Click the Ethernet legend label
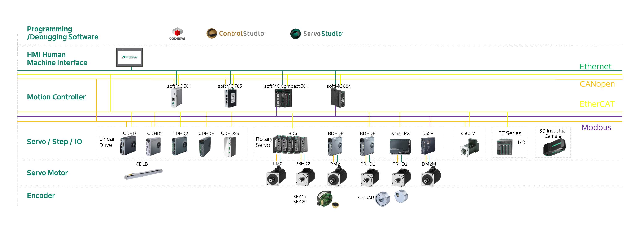The height and width of the screenshot is (234, 644). [x=595, y=66]
